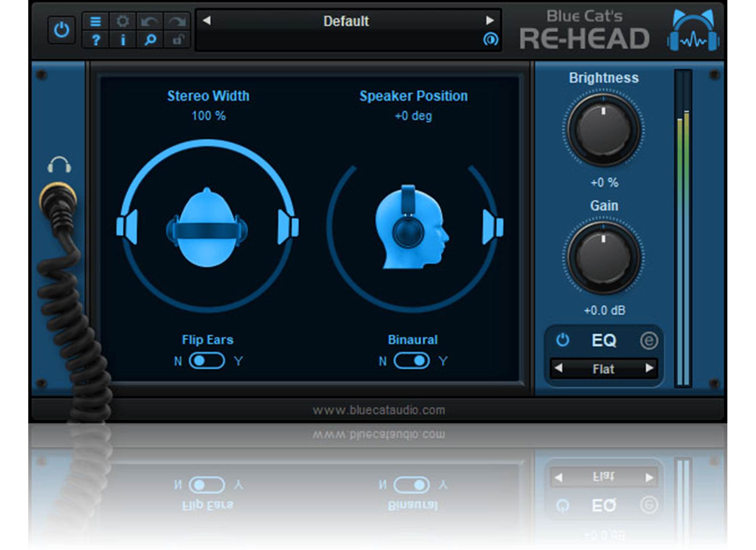Open the Default preset name menu
The width and height of the screenshot is (756, 550).
[346, 21]
